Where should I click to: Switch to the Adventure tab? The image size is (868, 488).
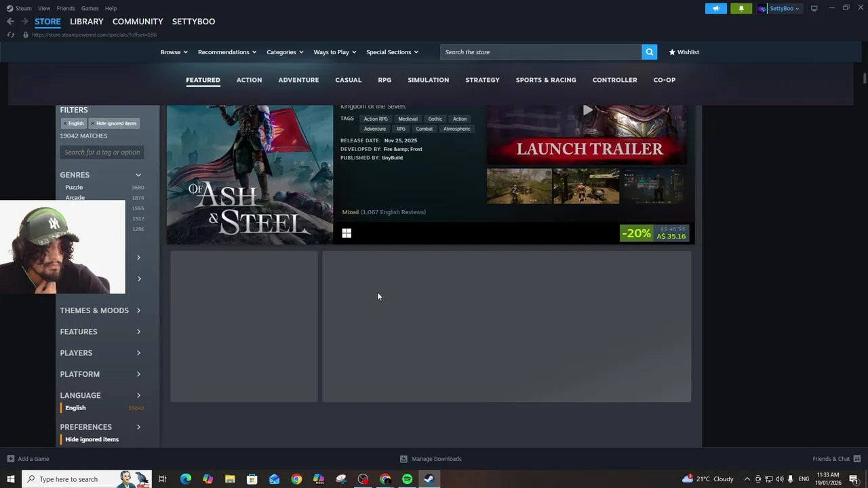coord(298,80)
